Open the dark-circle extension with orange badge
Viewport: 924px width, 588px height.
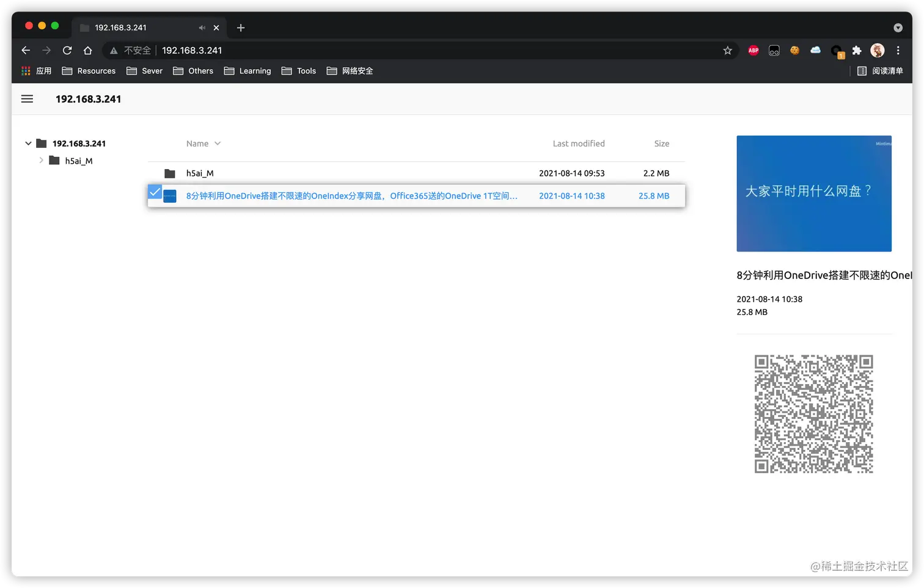pyautogui.click(x=837, y=51)
